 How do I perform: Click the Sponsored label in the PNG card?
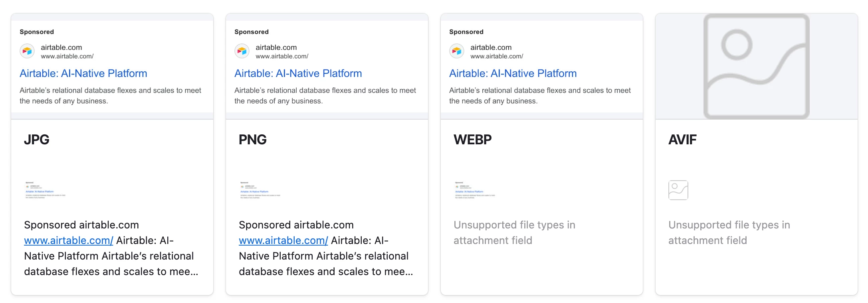(x=252, y=32)
